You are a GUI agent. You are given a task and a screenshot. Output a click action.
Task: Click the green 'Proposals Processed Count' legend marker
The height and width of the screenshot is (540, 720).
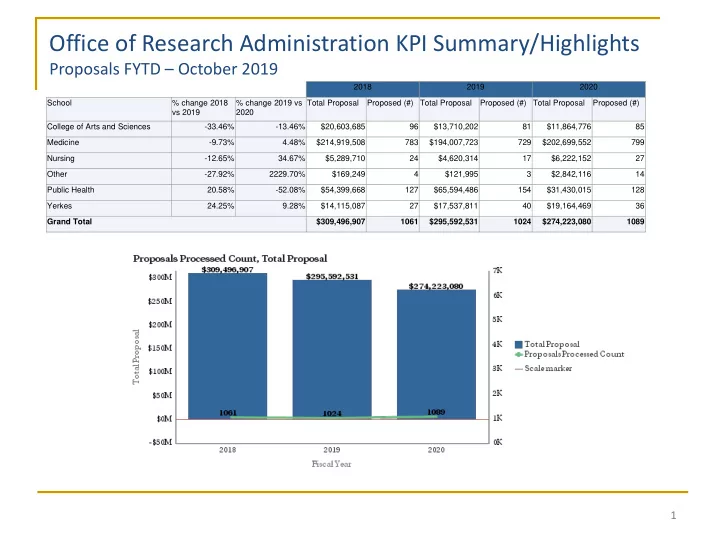tap(519, 354)
